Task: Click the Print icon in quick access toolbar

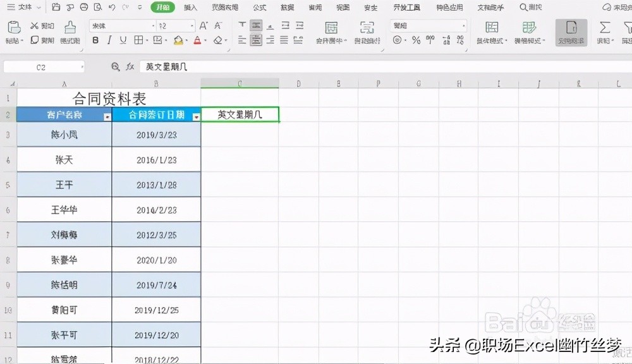Action: [x=84, y=7]
